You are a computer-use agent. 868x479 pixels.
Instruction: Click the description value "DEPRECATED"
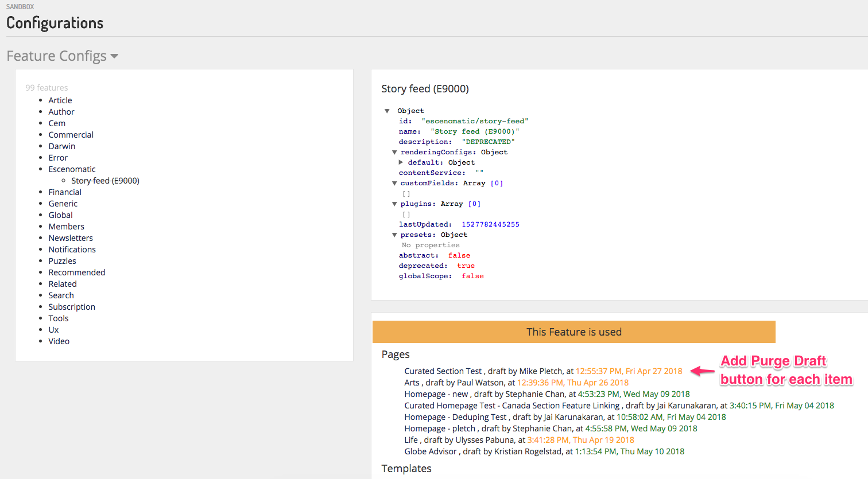(488, 142)
